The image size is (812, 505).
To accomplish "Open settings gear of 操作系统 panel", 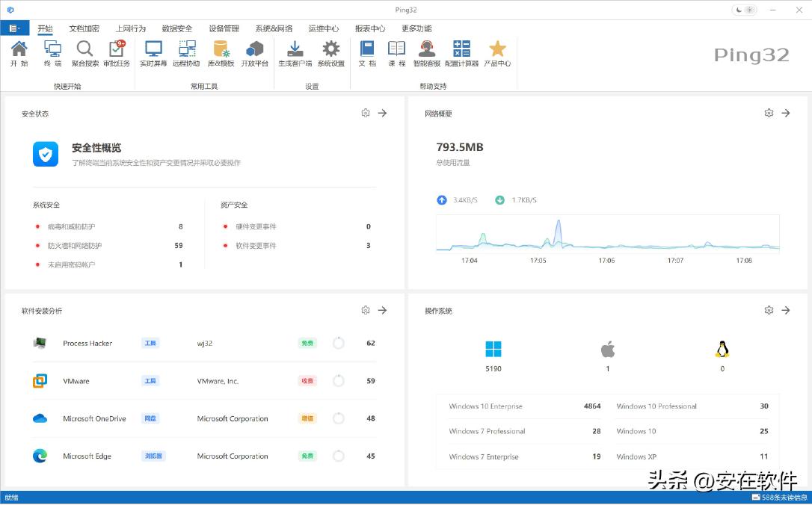I will [x=769, y=310].
